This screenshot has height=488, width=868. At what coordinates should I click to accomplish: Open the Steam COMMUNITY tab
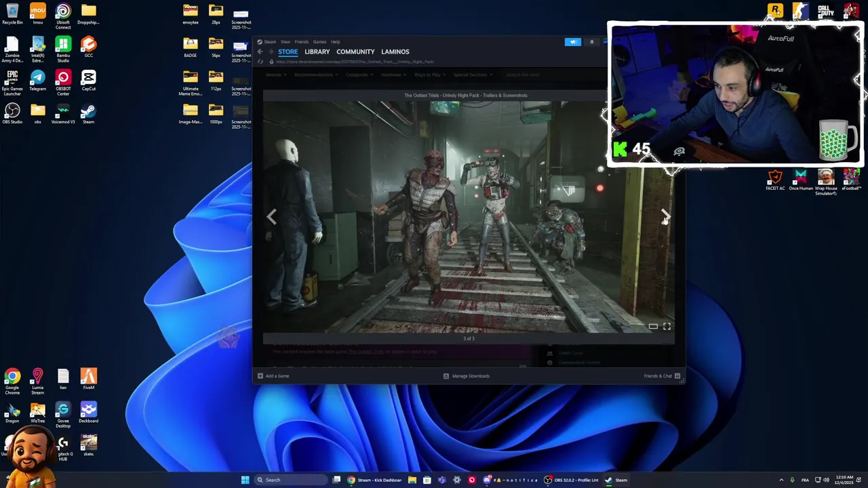click(355, 52)
